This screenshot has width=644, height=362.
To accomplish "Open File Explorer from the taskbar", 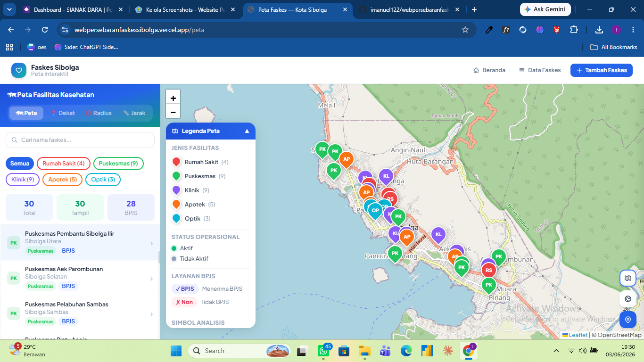I will pos(364,351).
